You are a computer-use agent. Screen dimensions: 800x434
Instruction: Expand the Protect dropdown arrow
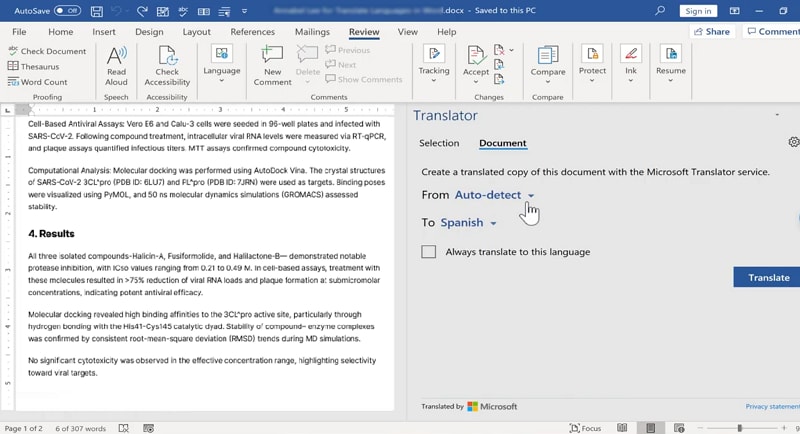(x=592, y=81)
